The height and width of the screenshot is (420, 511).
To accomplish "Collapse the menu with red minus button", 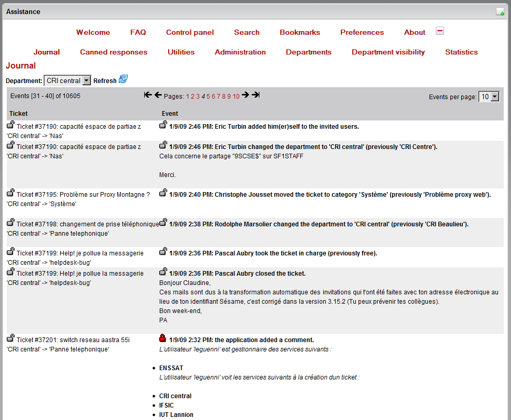I will [440, 31].
